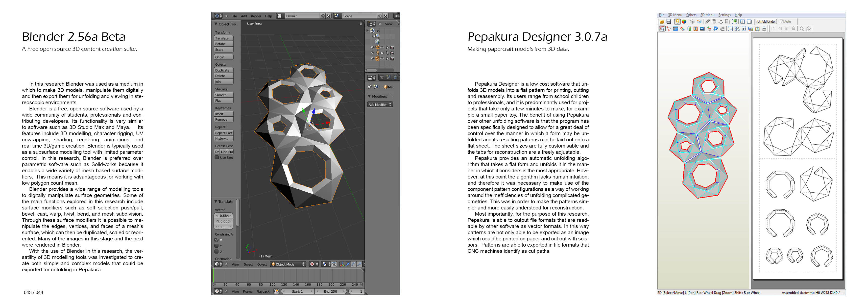Click the printer icon in Pepakura toolbar
868x307 pixels.
pyautogui.click(x=764, y=29)
